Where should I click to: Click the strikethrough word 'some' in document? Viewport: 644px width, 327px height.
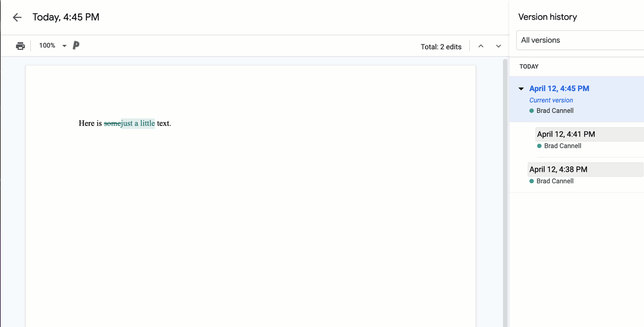[112, 123]
